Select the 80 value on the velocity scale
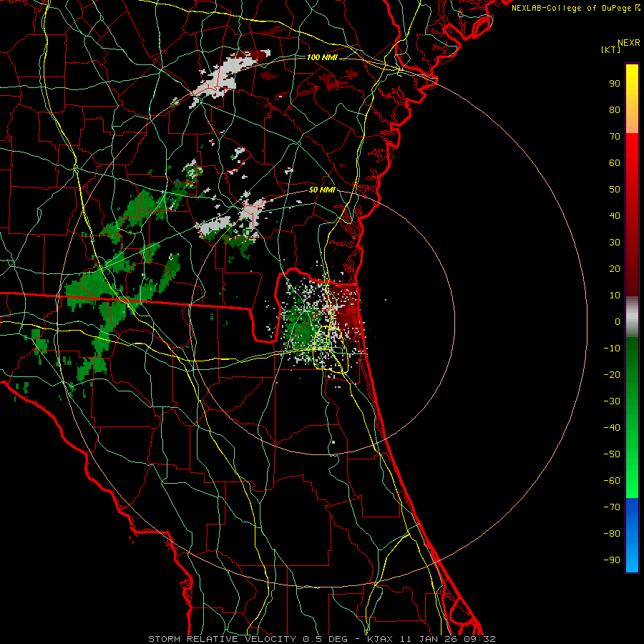Image resolution: width=644 pixels, height=644 pixels. pos(615,109)
